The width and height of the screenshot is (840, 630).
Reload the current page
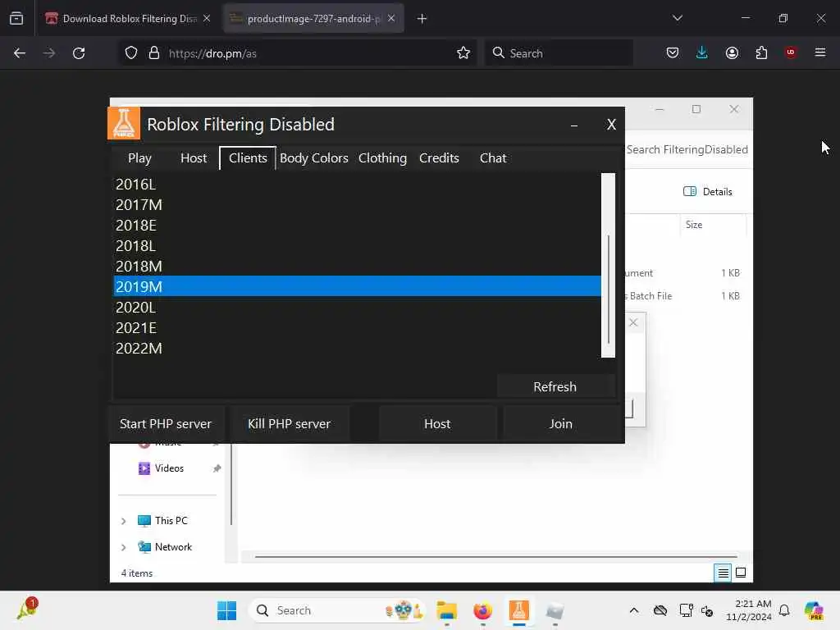pos(79,53)
